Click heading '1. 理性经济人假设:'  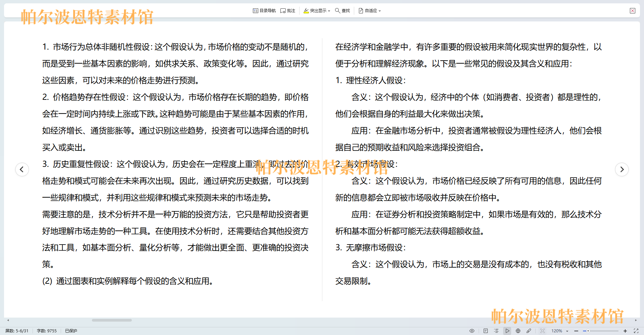pos(371,80)
